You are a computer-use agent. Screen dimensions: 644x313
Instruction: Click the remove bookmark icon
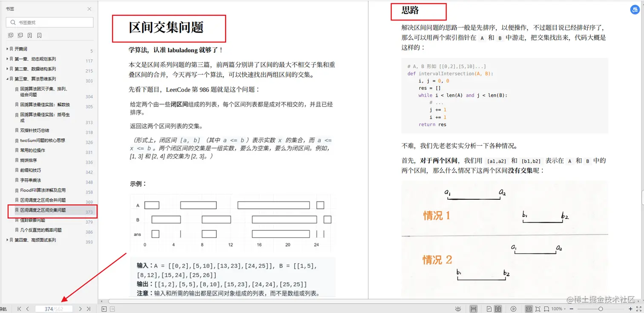tap(39, 35)
